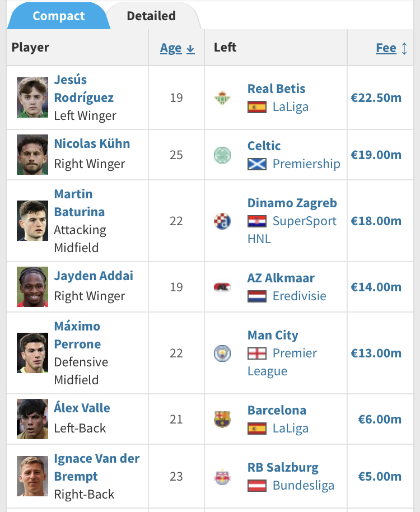This screenshot has width=420, height=512.
Task: Click the Scotland flag beside Premiership
Action: 257,164
